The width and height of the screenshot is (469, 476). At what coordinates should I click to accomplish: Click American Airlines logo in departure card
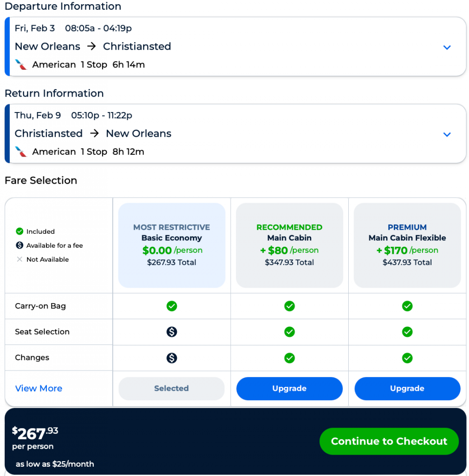[21, 65]
